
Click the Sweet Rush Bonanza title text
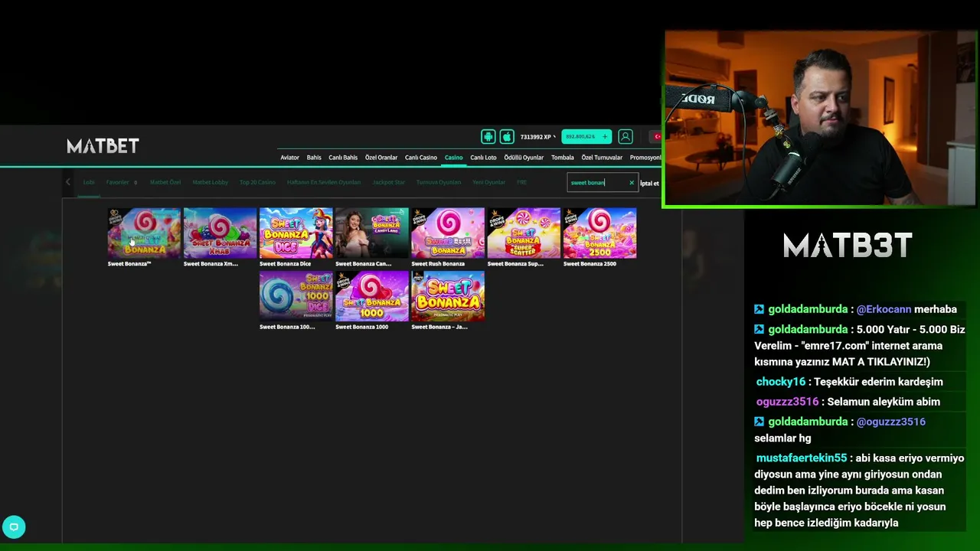click(438, 264)
